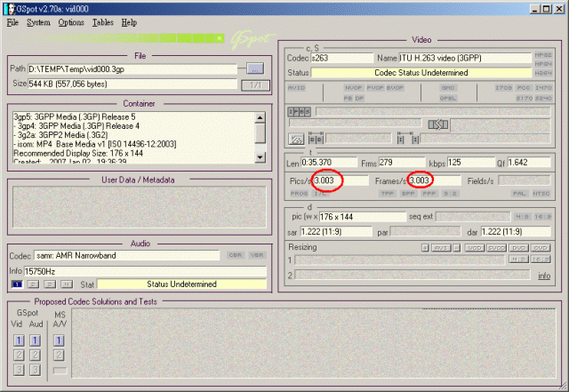
Task: Click the CVD resizing preset button
Action: [541, 248]
